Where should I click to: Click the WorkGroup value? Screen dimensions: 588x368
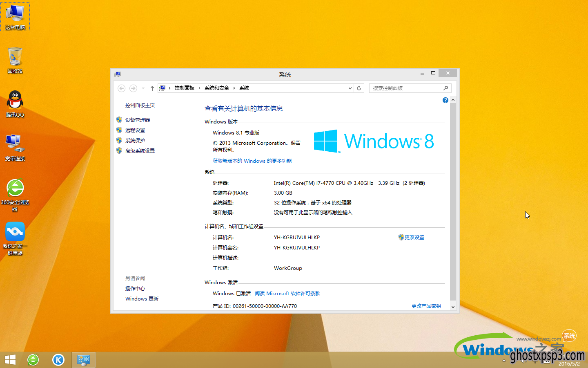tap(288, 268)
